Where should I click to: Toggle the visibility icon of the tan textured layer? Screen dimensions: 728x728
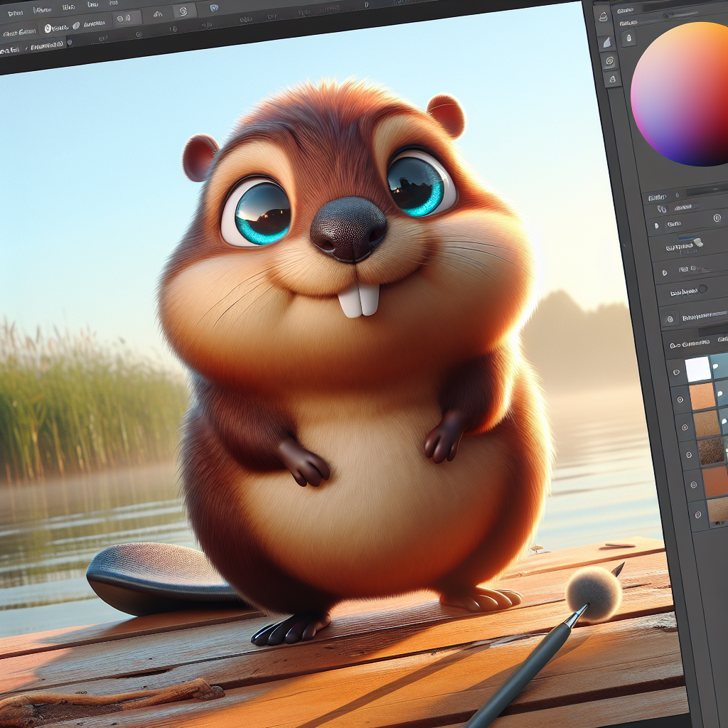tap(685, 427)
